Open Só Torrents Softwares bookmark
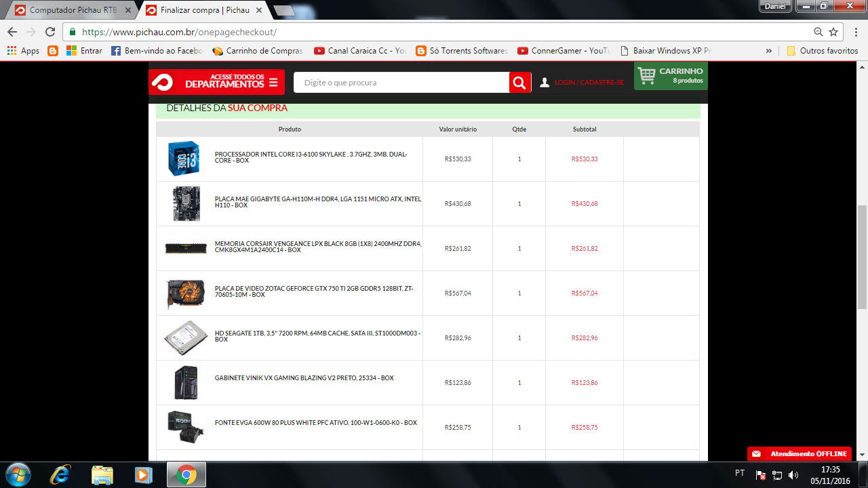The image size is (868, 488). tap(462, 51)
